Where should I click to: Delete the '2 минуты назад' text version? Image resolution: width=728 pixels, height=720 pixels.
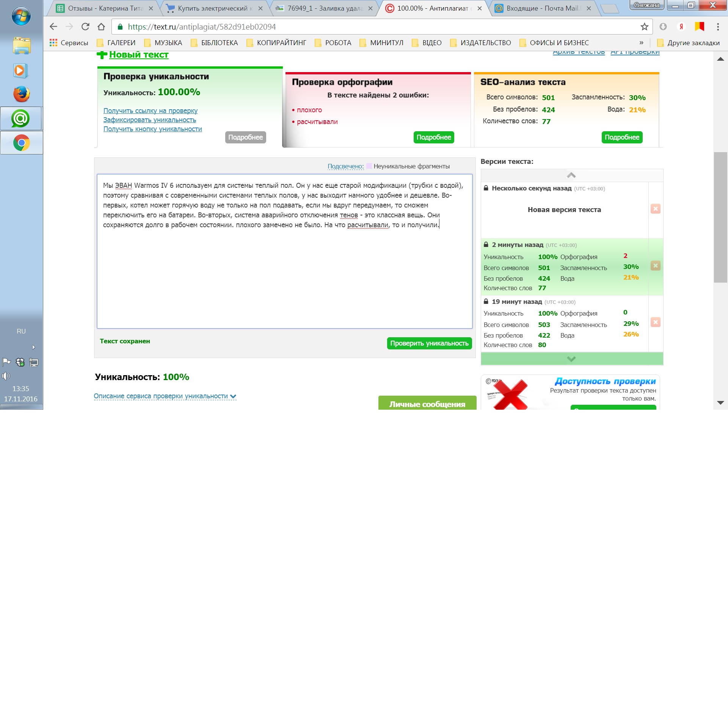(655, 266)
